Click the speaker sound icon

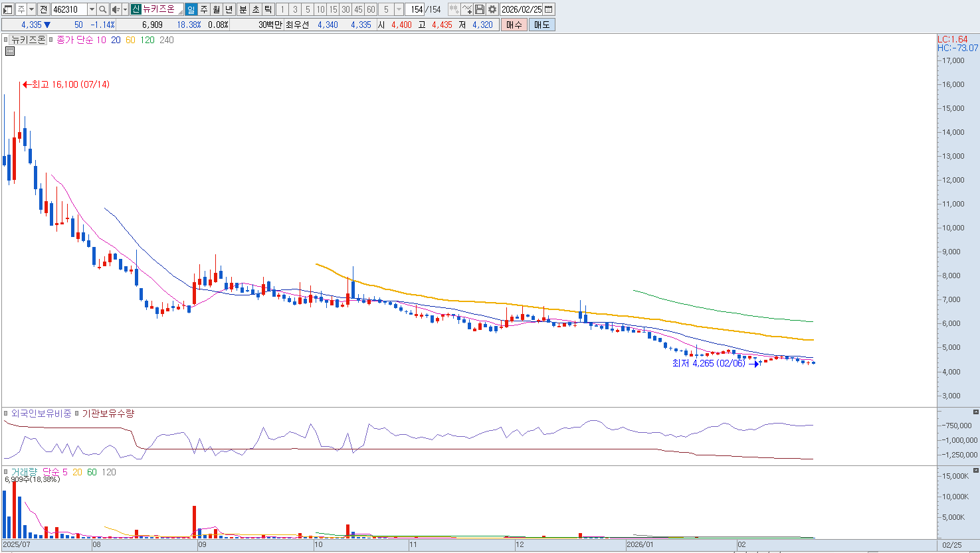115,9
